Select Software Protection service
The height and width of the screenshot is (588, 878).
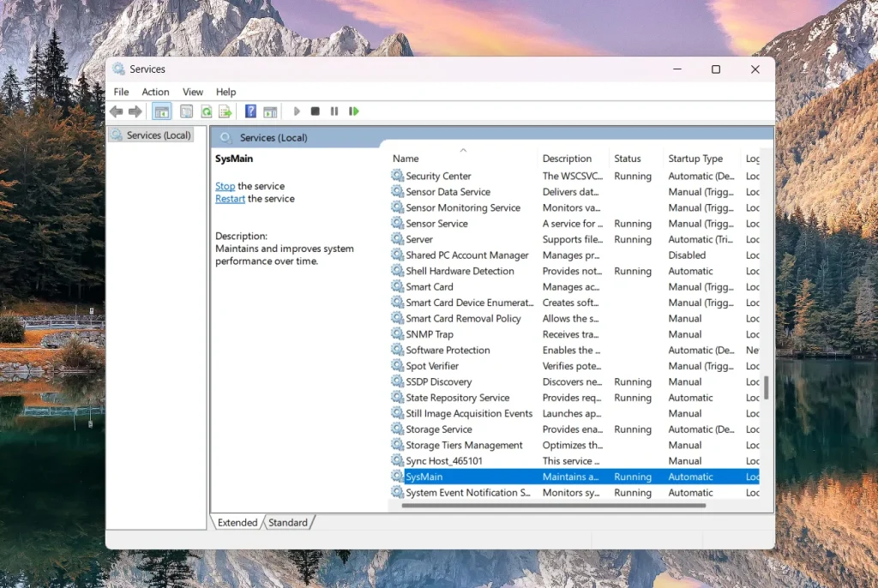click(448, 350)
